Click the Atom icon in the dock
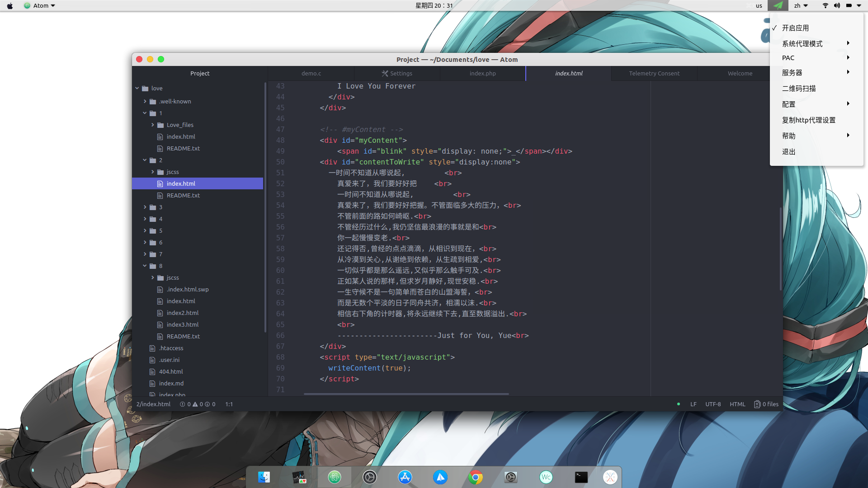The width and height of the screenshot is (868, 488). 335,477
